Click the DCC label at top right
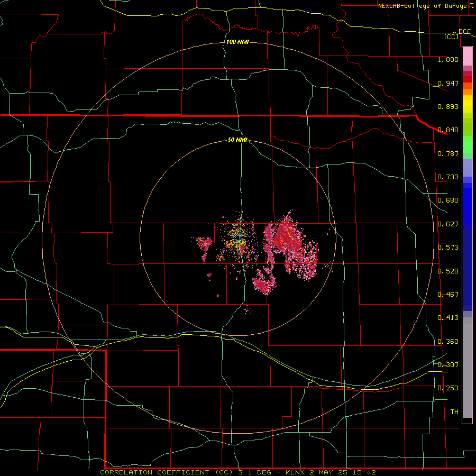This screenshot has width=476, height=476. (464, 32)
